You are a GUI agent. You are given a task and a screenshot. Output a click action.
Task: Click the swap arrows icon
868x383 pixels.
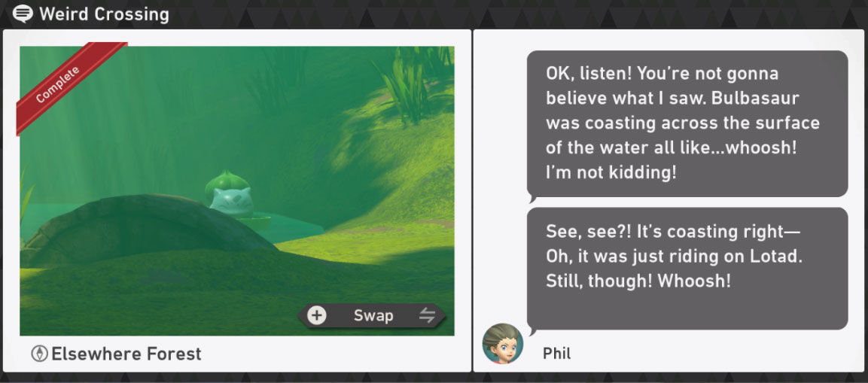(x=427, y=315)
